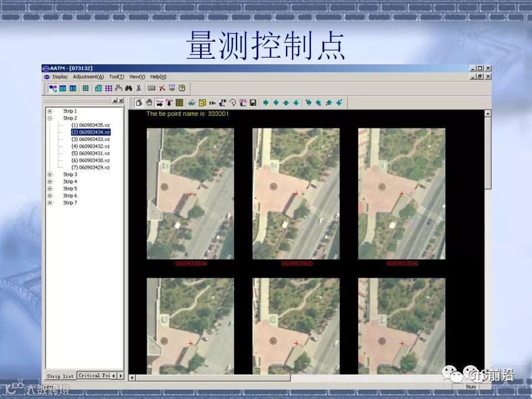Select the hand pan tool
The image size is (532, 399).
tap(149, 103)
